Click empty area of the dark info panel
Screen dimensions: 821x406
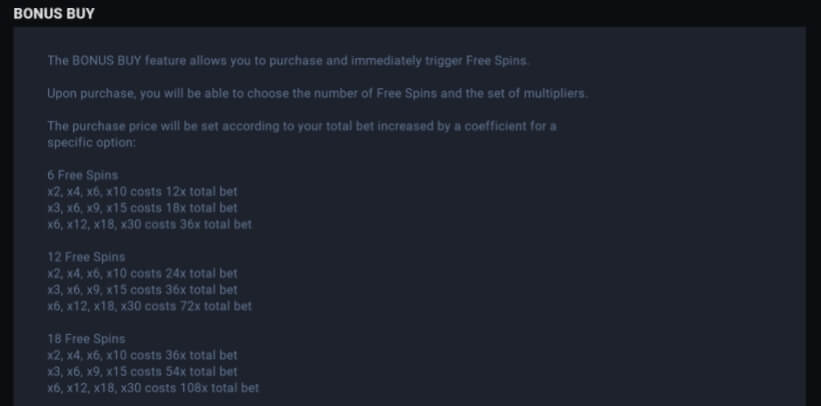[576, 262]
